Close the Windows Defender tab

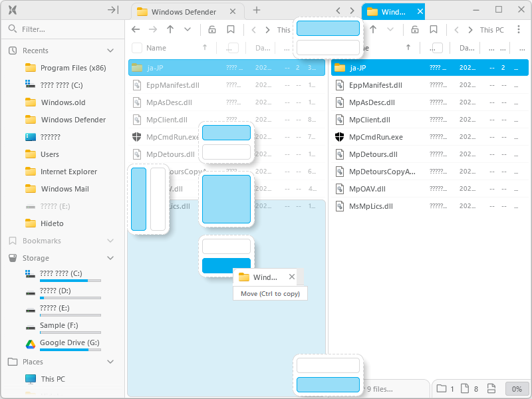coord(233,11)
